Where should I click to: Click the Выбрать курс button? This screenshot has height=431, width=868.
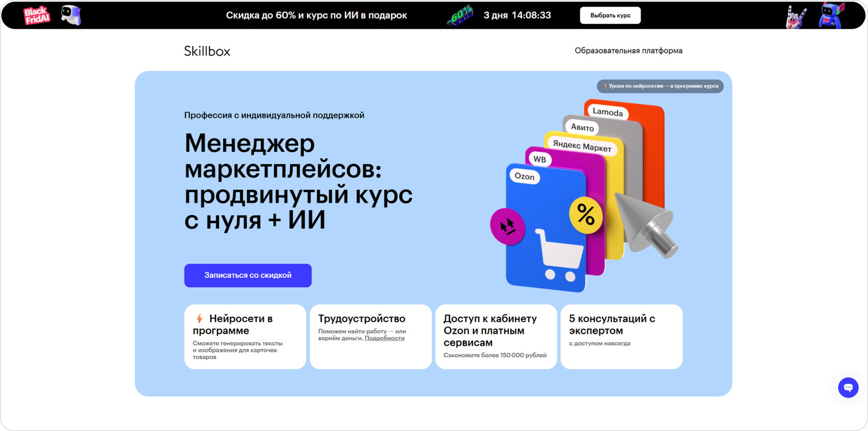(610, 16)
